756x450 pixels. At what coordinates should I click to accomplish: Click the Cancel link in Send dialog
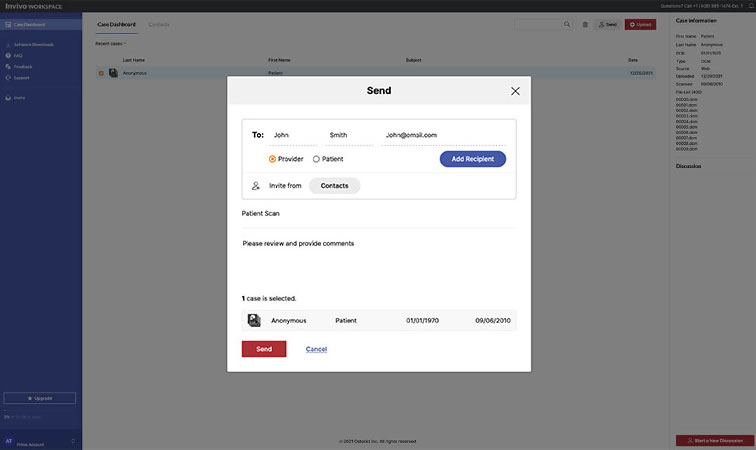click(316, 349)
